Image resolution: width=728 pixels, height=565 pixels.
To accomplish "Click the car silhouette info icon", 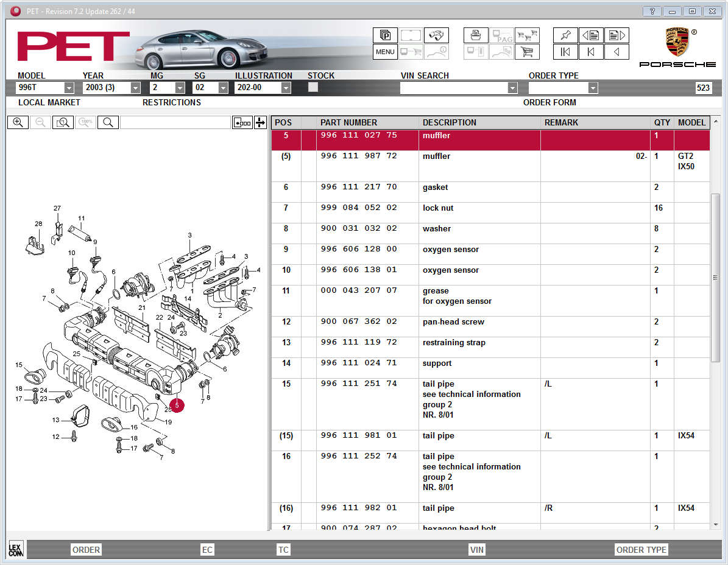I will tap(436, 52).
